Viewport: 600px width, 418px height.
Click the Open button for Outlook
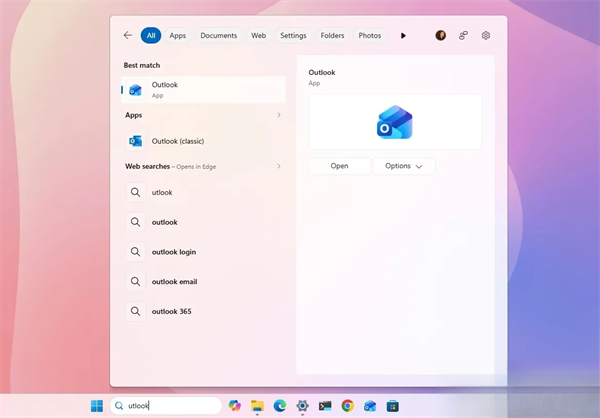[339, 166]
